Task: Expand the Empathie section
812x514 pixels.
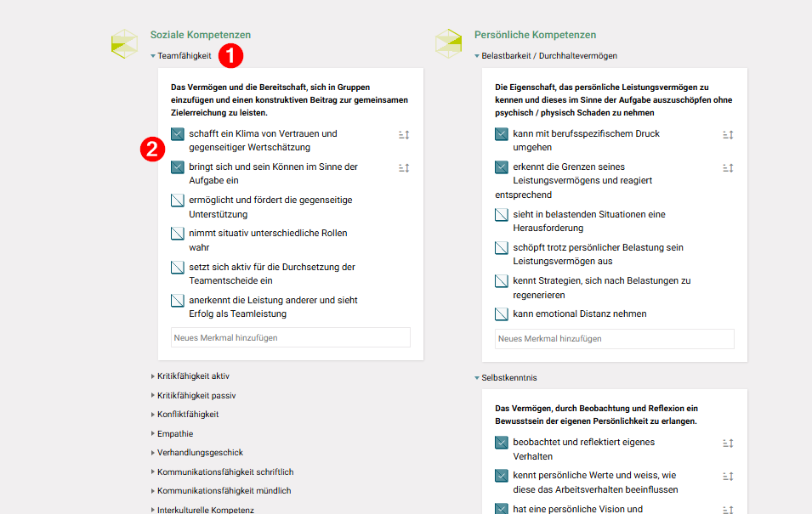Action: (172, 434)
